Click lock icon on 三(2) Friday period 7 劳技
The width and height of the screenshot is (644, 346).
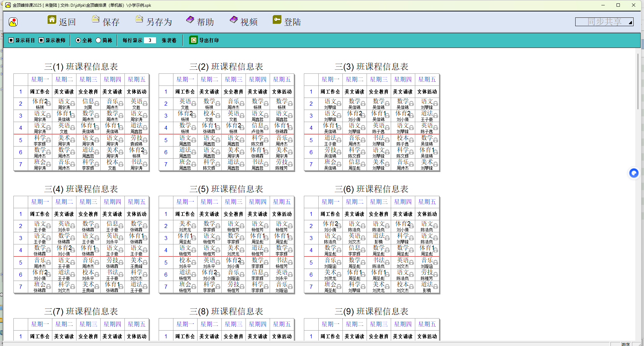pos(290,164)
